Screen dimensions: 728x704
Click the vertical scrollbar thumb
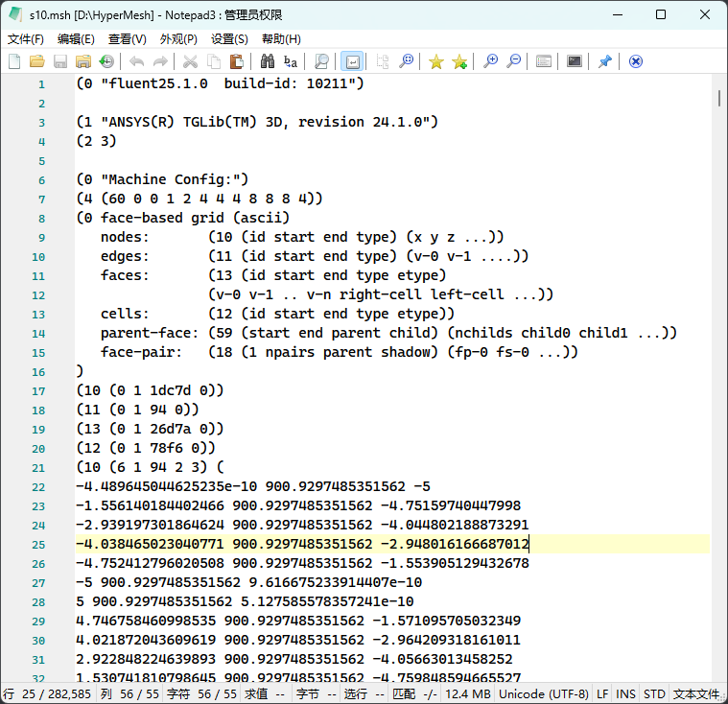click(x=718, y=98)
